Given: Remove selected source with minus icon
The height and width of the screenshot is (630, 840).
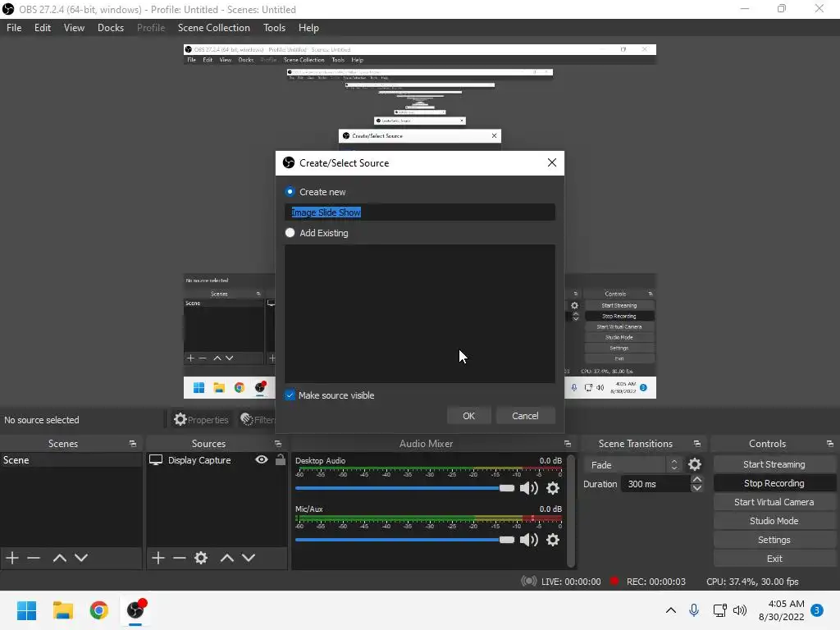Looking at the screenshot, I should pyautogui.click(x=180, y=558).
